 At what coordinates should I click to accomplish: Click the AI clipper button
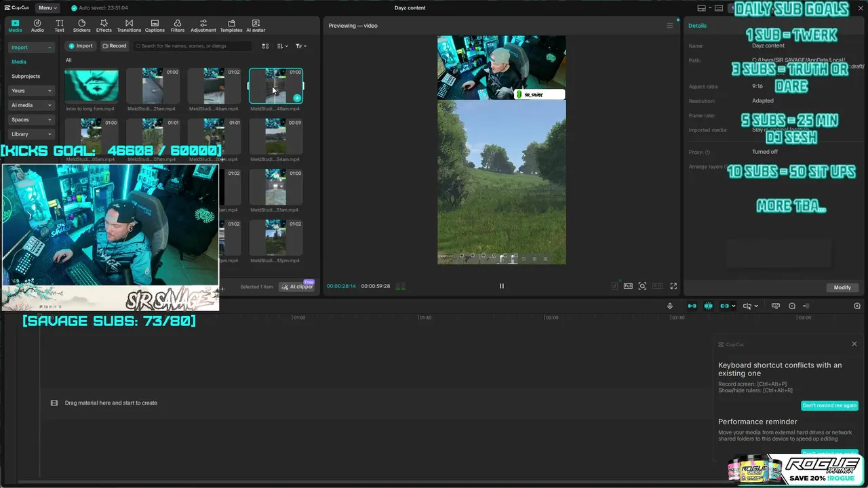297,287
